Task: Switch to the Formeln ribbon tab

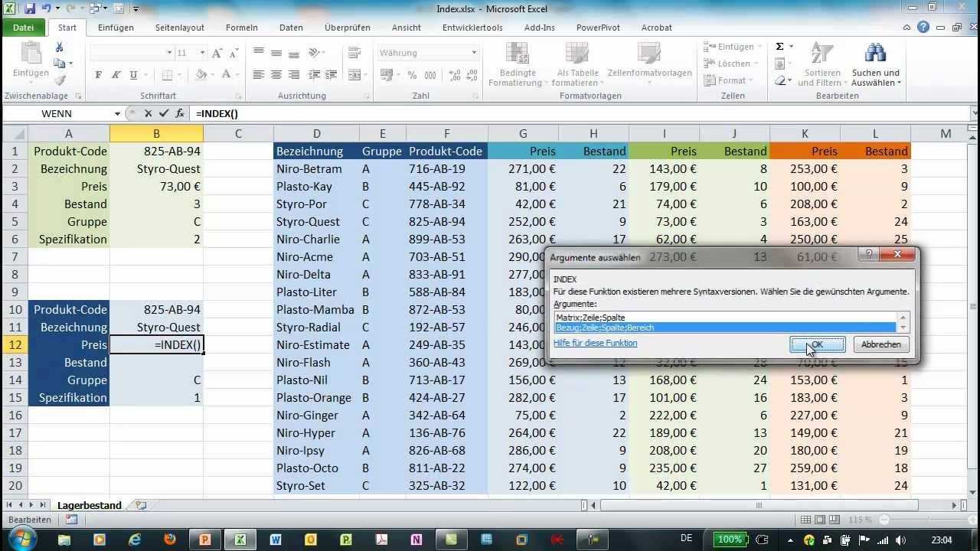Action: (x=241, y=28)
